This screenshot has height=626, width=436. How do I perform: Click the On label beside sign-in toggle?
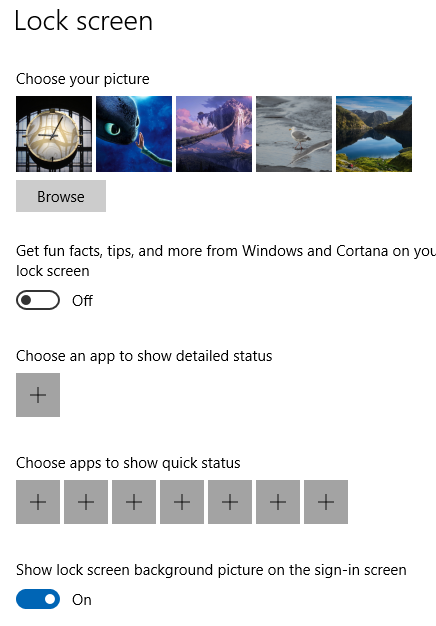point(81,600)
